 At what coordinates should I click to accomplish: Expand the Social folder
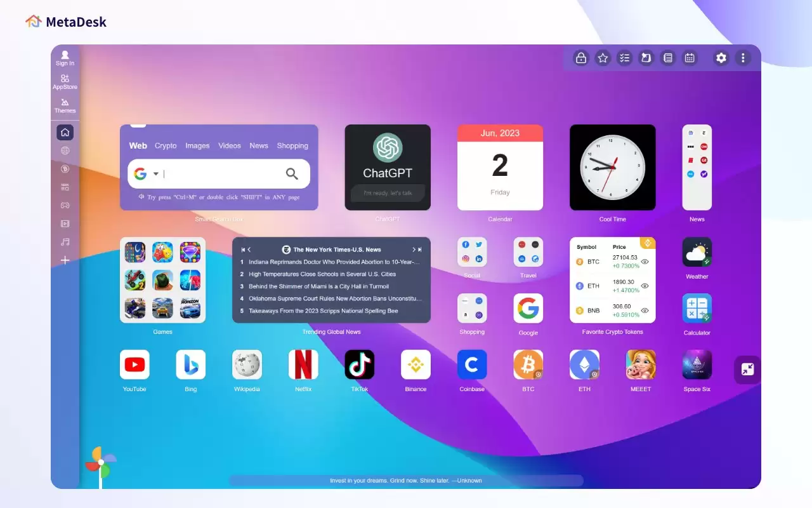[472, 252]
